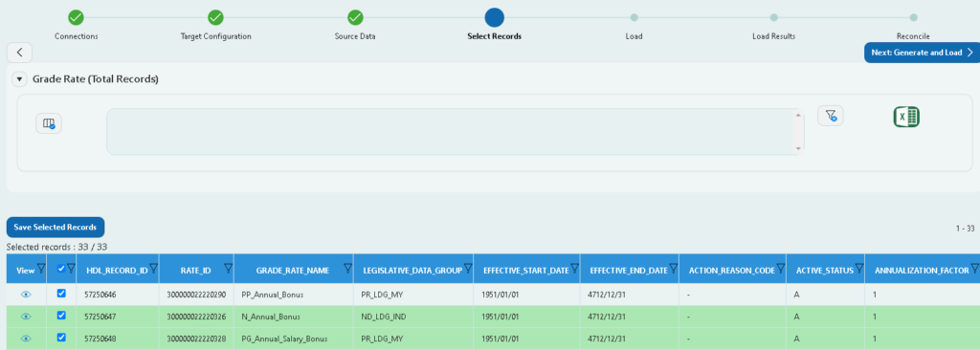
Task: Click Next: Generate and Load
Action: pyautogui.click(x=922, y=53)
